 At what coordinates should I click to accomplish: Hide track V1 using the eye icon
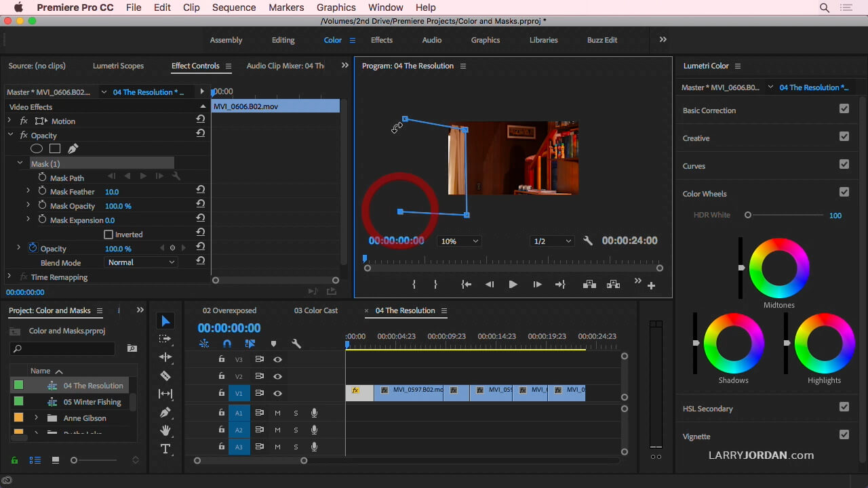coord(277,393)
